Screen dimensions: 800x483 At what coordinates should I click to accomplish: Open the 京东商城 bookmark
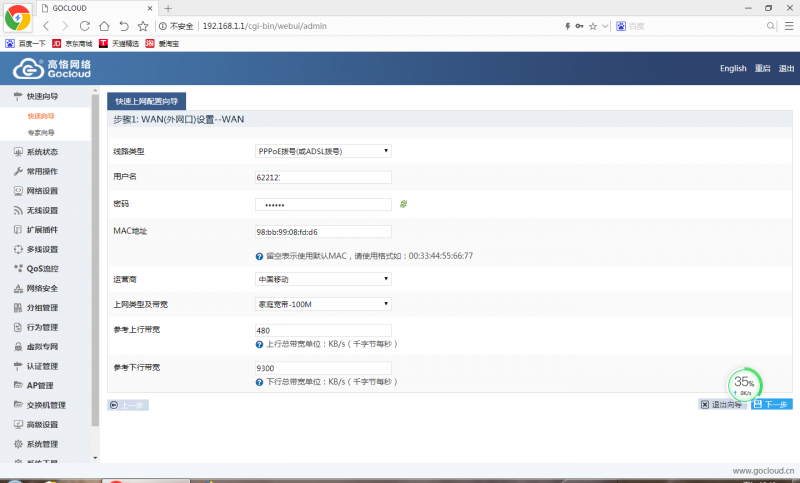click(x=72, y=43)
